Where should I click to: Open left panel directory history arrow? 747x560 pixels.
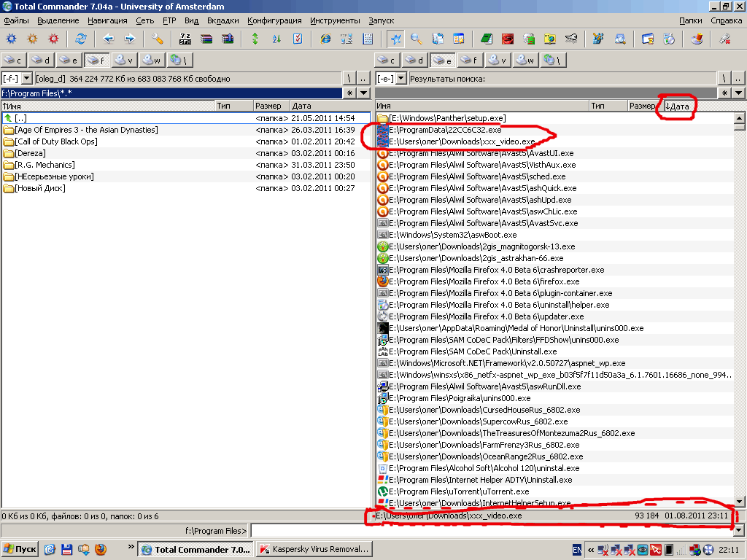[x=363, y=93]
